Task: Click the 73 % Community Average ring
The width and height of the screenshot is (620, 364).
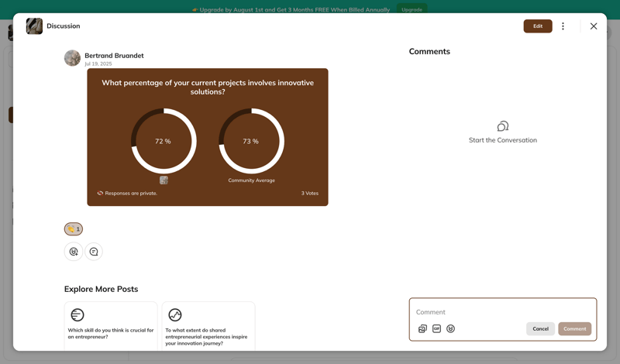Action: pyautogui.click(x=251, y=141)
